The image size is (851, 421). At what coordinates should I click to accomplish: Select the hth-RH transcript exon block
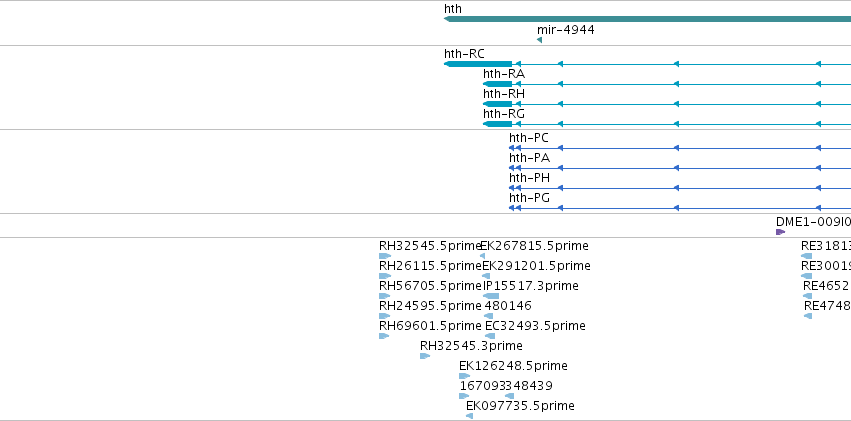[x=497, y=104]
